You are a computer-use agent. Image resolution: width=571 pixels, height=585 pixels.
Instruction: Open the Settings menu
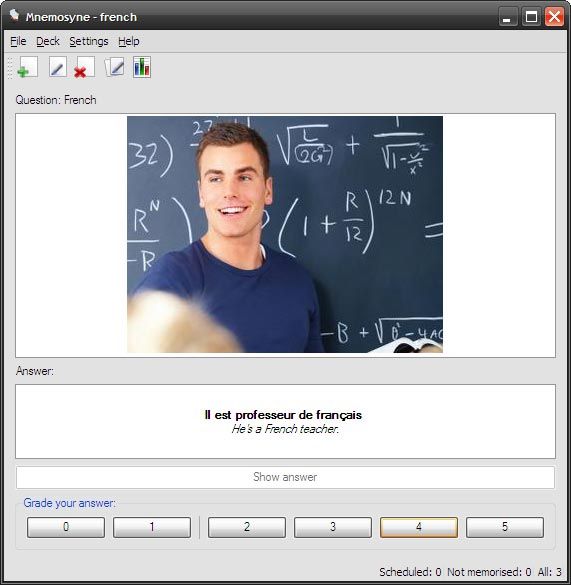pos(89,41)
